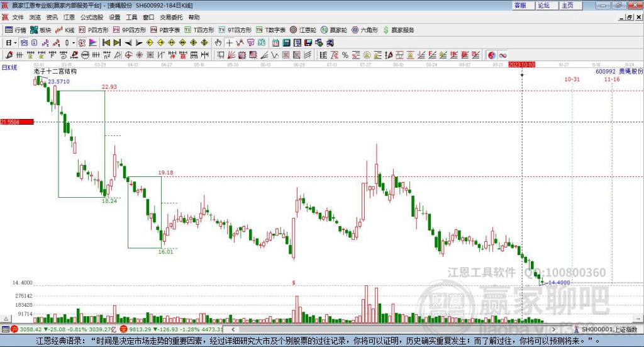Click the 600992 贵绳股份 stock label
This screenshot has height=347, width=644.
pos(619,71)
